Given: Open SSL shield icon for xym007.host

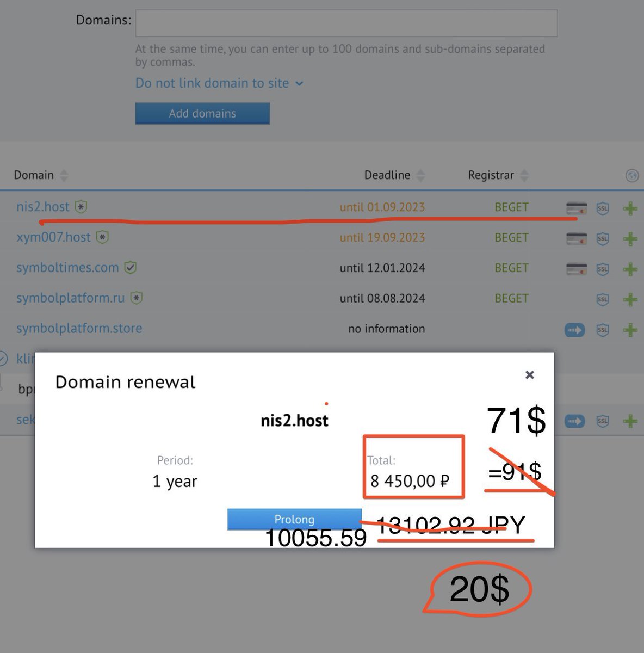Looking at the screenshot, I should [603, 239].
